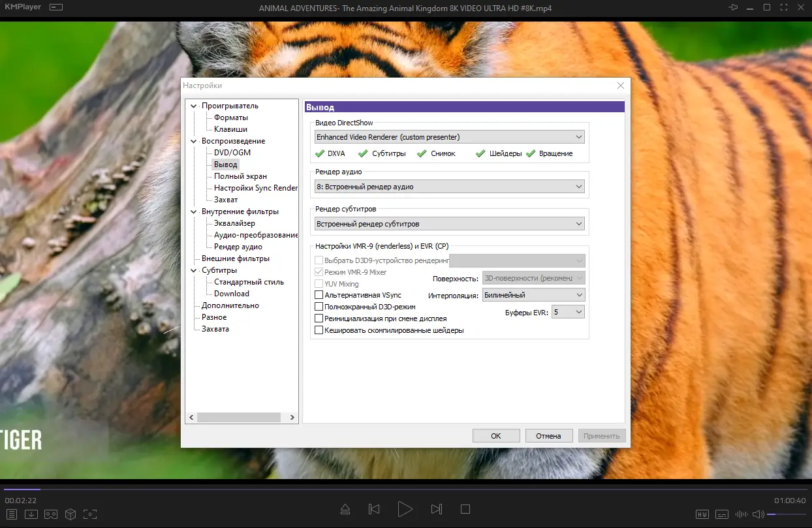Collapse the Проигрыватель tree node
The image size is (812, 528).
(x=193, y=106)
